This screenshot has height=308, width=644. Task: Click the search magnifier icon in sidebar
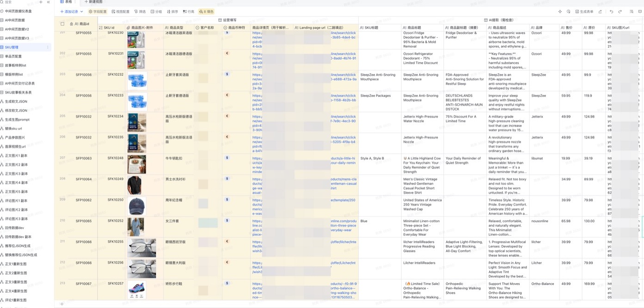(x=2, y=2)
